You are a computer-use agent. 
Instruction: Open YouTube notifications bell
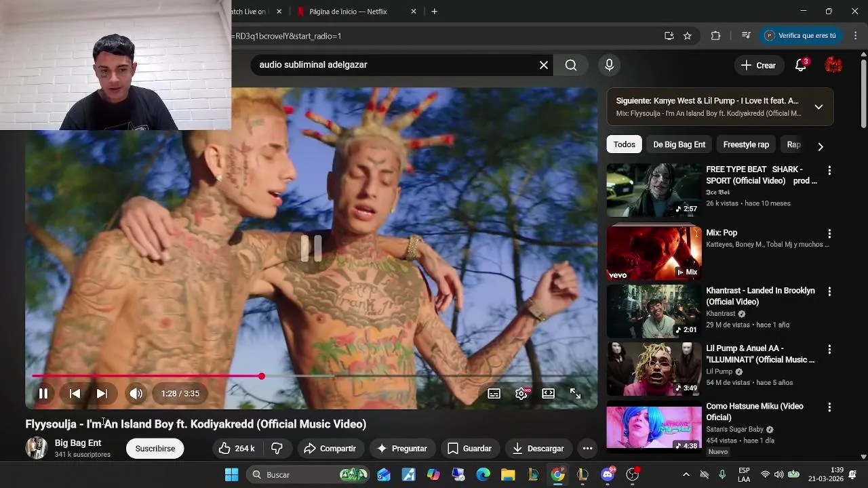click(x=801, y=65)
